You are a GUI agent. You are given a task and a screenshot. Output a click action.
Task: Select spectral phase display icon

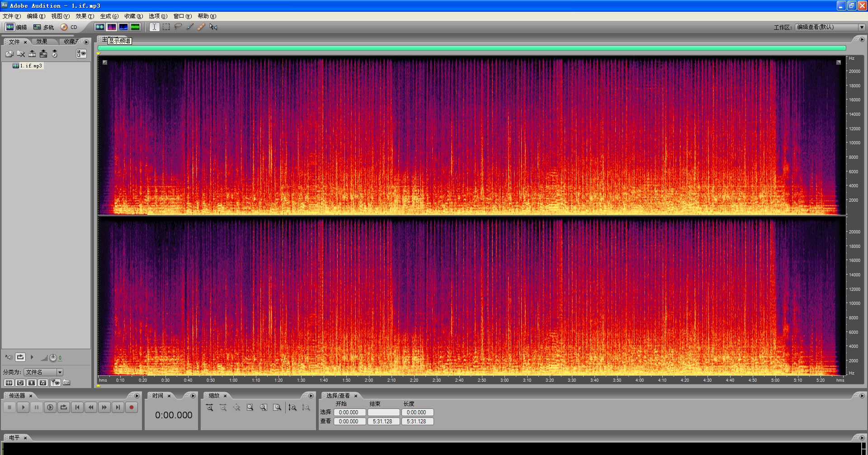point(135,27)
